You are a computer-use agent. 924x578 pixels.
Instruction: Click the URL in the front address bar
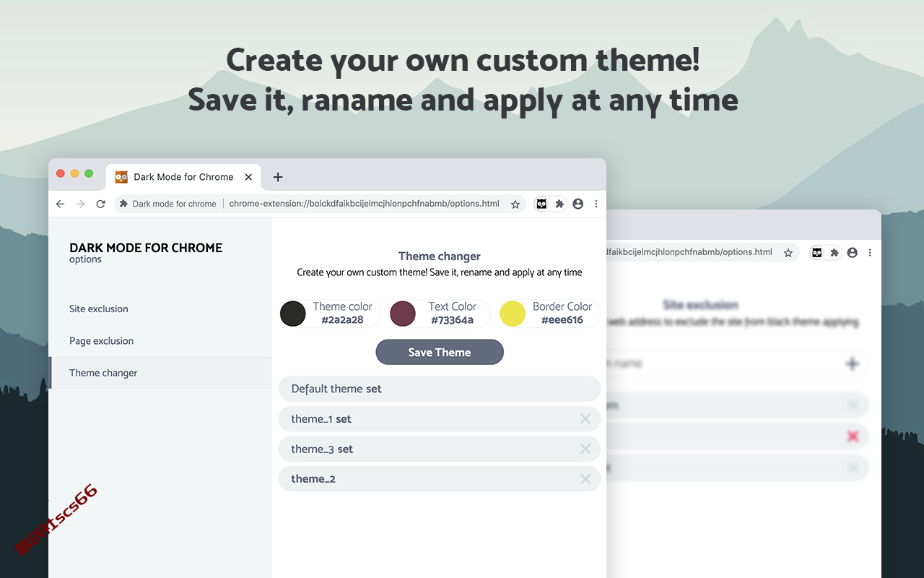tap(364, 204)
